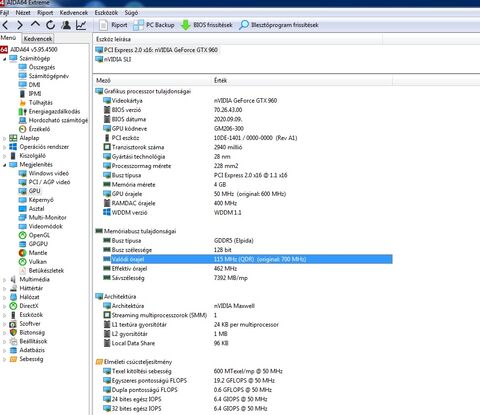Select Biztonság shield icon category

pyautogui.click(x=27, y=332)
